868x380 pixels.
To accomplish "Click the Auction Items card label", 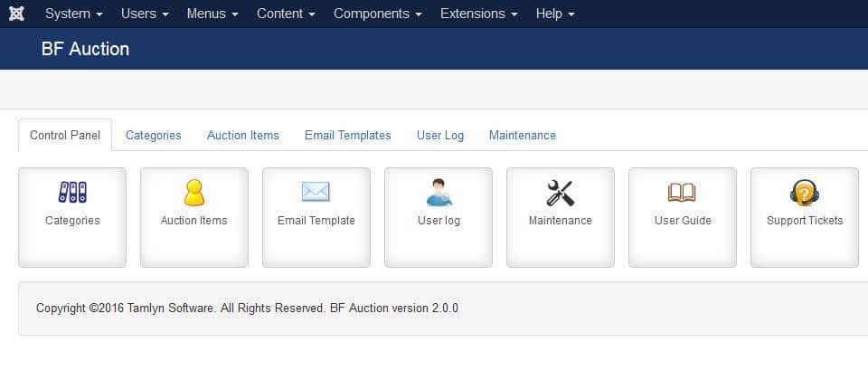I will point(193,221).
